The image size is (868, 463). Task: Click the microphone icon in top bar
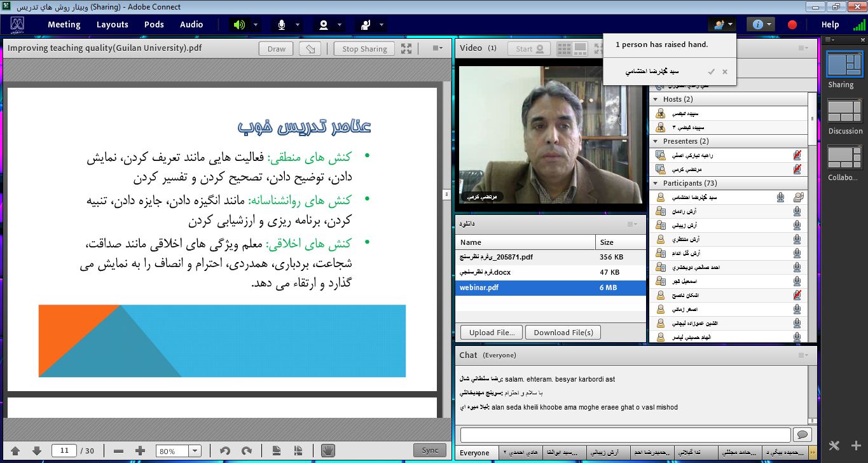281,25
